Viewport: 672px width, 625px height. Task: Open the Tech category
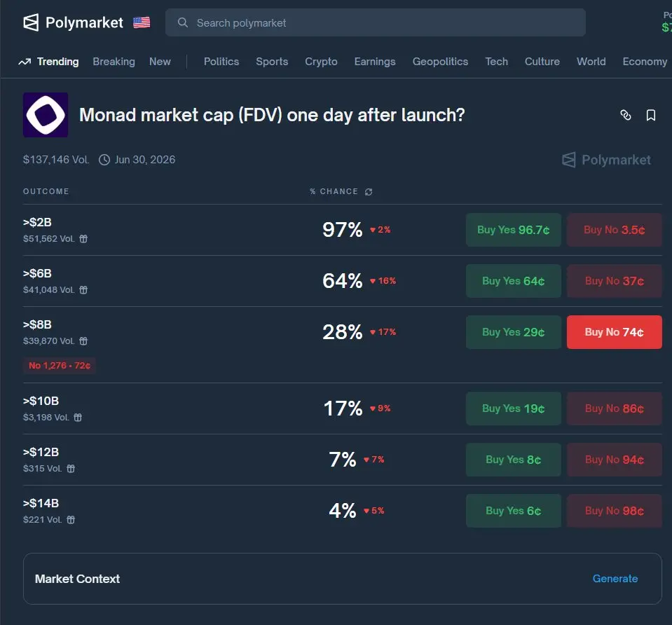click(x=496, y=62)
